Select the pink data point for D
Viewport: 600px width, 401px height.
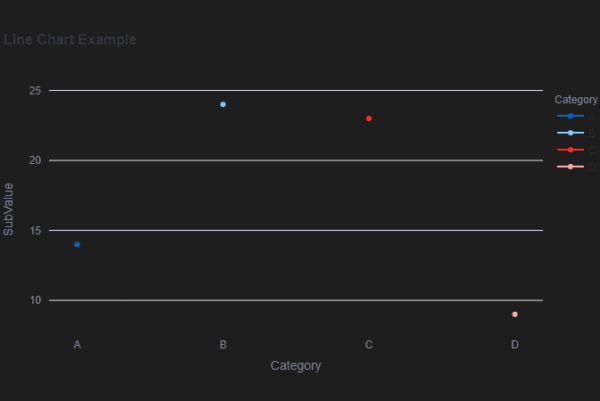click(515, 314)
